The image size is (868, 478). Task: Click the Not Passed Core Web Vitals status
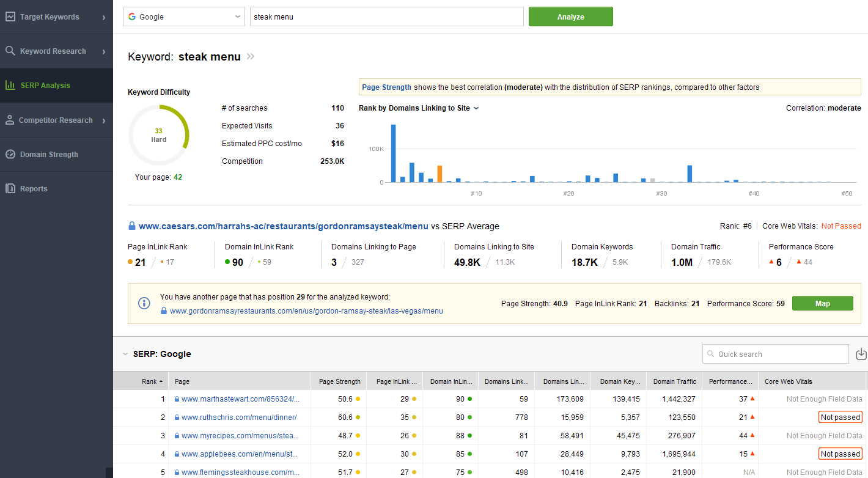click(841, 226)
